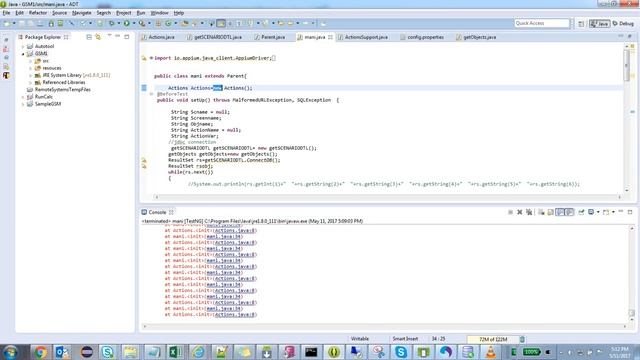This screenshot has width=640, height=360.
Task: Click heap status 72M of 122M bar
Action: [x=493, y=339]
